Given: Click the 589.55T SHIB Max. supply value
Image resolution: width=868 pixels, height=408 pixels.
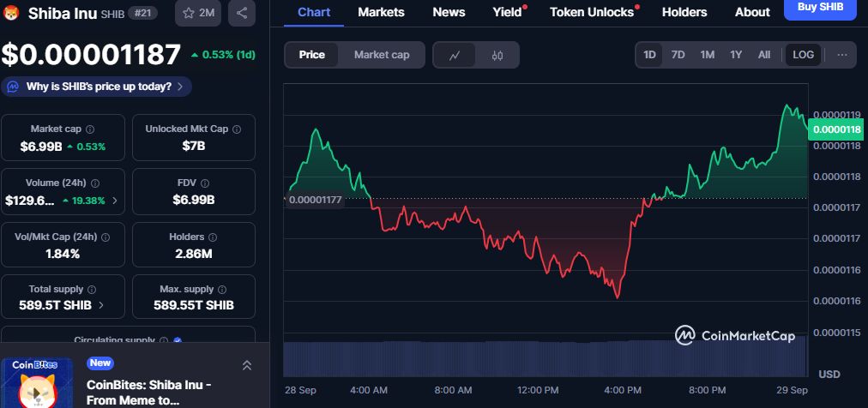Looking at the screenshot, I should (x=194, y=305).
